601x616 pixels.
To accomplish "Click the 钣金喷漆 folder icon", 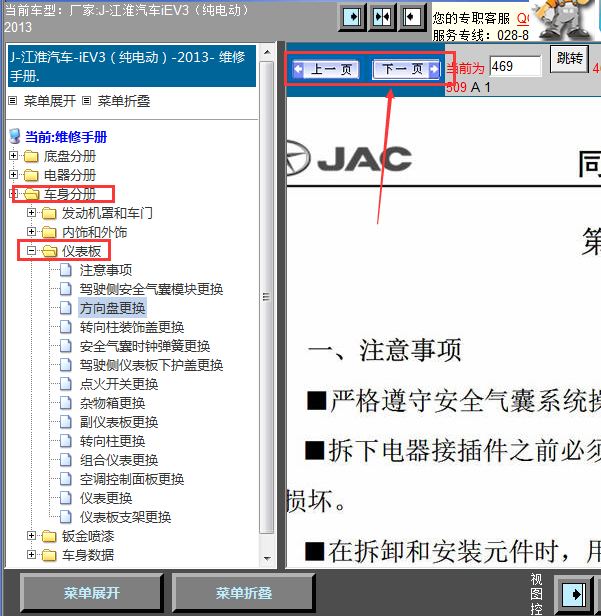I will pos(49,536).
